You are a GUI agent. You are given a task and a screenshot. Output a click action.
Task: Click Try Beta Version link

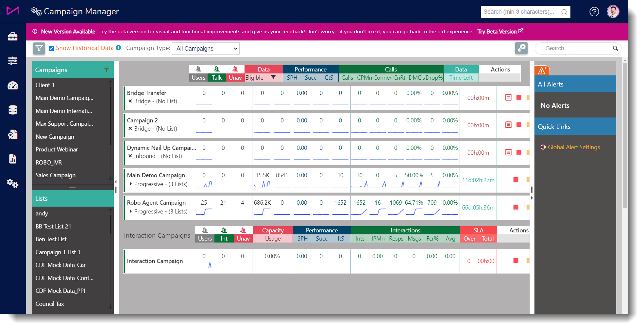[500, 31]
